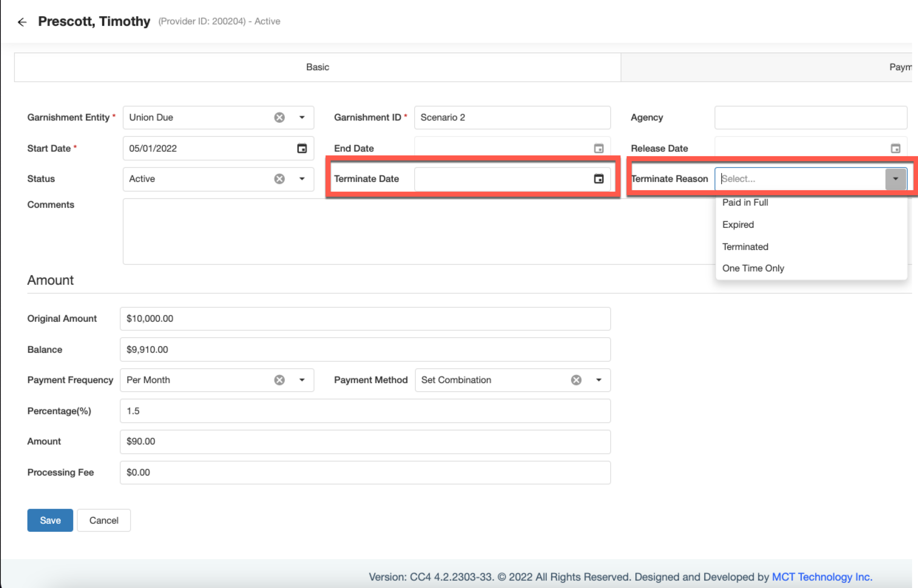
Task: Expand the Garnishment Entity dropdown
Action: (302, 117)
